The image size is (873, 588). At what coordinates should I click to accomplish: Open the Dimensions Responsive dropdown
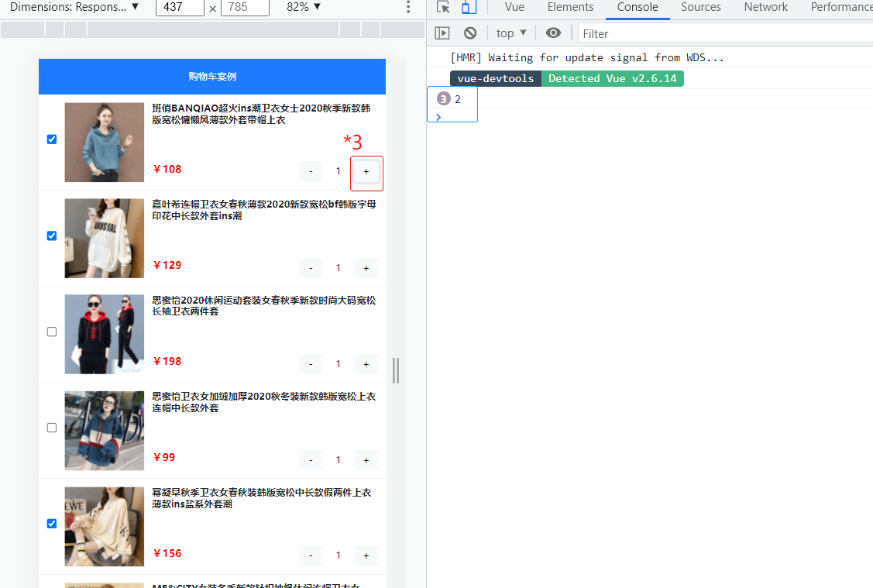pos(74,7)
